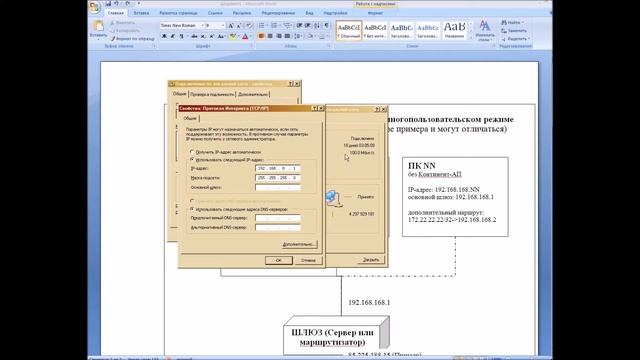This screenshot has width=640, height=360.
Task: Click the Shading paint bucket swatch
Action: pos(310,36)
